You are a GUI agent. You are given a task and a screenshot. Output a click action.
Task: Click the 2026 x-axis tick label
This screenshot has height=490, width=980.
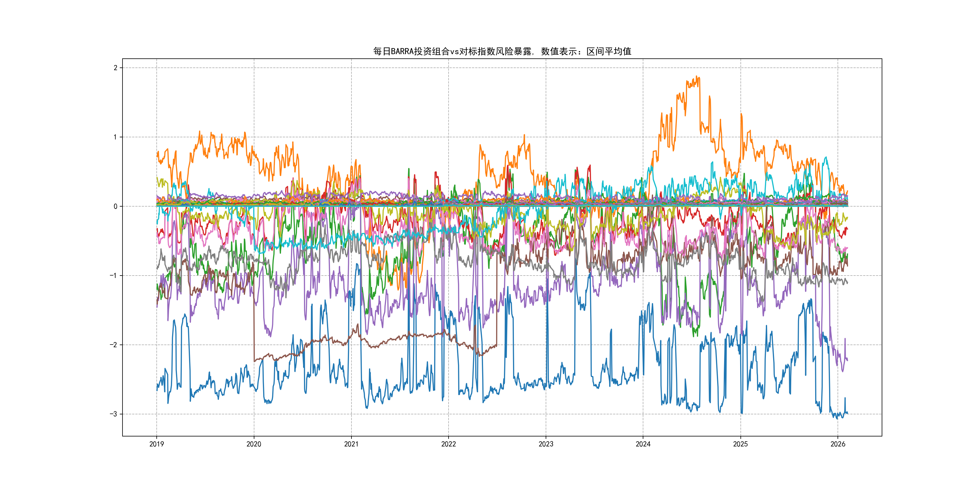point(838,444)
